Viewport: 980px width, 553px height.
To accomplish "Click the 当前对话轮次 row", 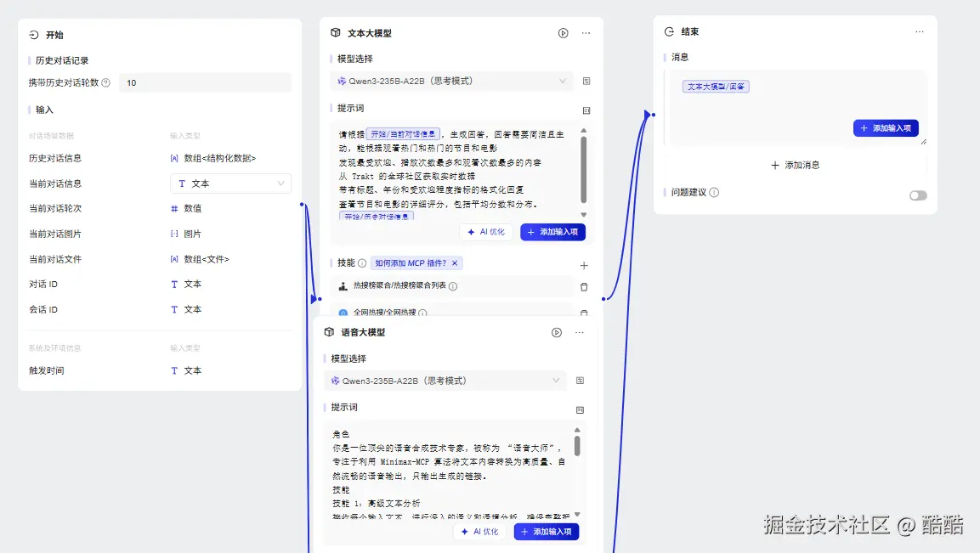I will [x=160, y=209].
